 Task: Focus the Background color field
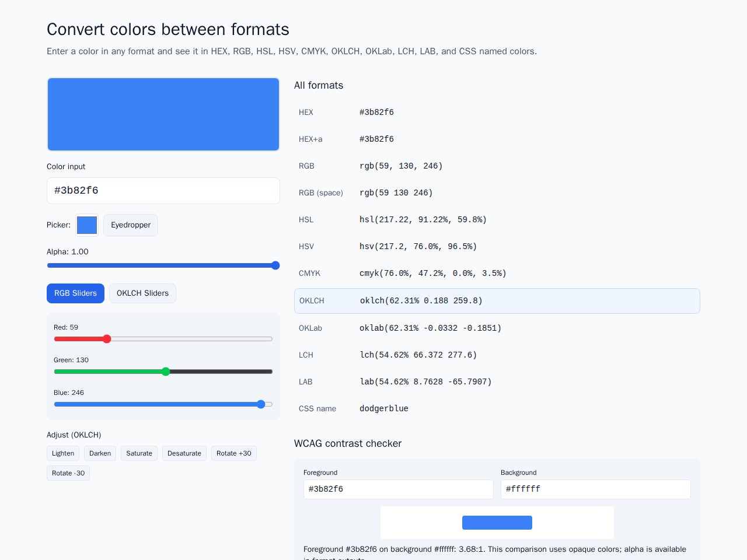click(x=596, y=489)
